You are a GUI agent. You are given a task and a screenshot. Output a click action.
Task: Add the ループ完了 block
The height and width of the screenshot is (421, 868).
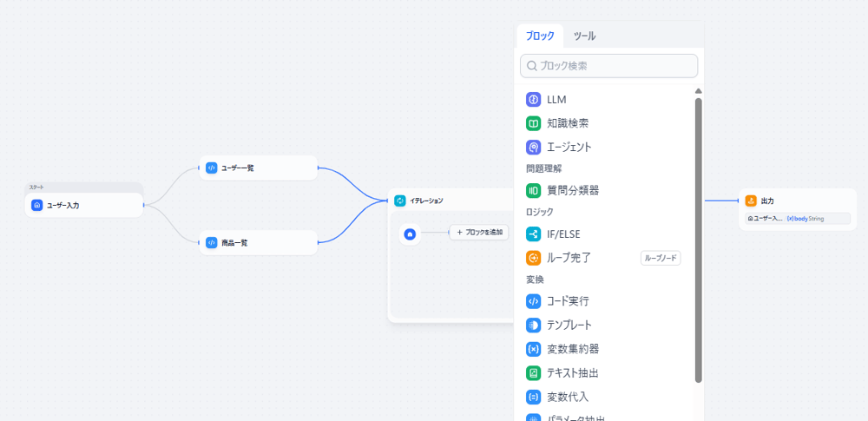tap(569, 258)
